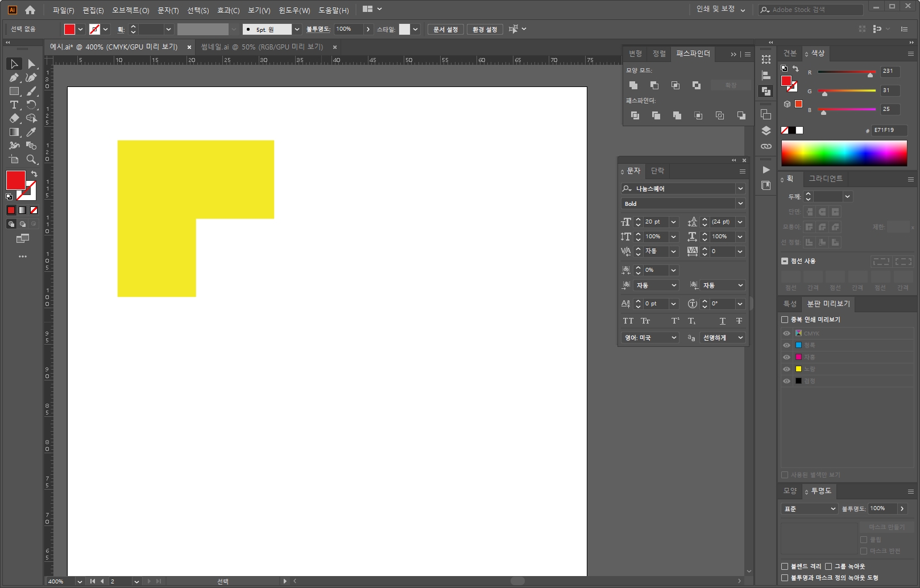Select the Zoom tool magnifier
This screenshot has height=588, width=920.
click(31, 159)
